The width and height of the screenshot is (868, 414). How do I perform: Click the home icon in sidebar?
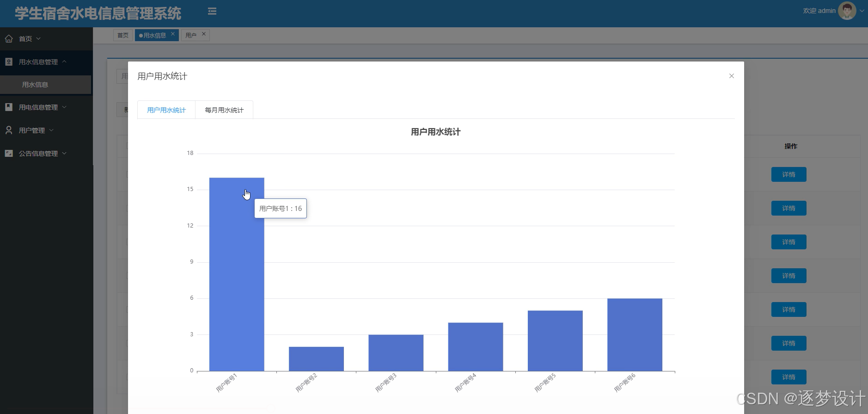9,39
